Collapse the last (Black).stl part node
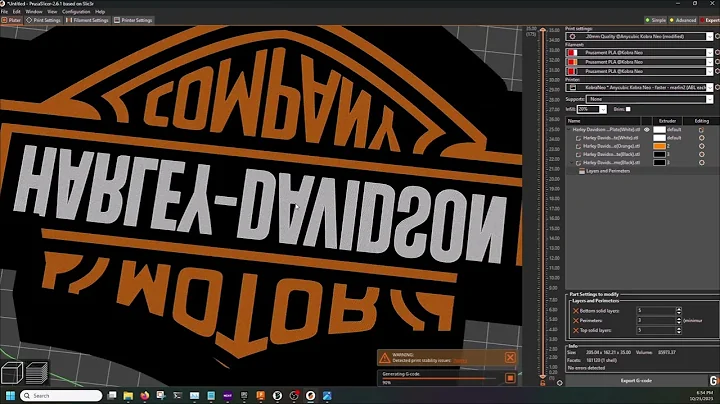Image resolution: width=720 pixels, height=404 pixels. click(573, 163)
